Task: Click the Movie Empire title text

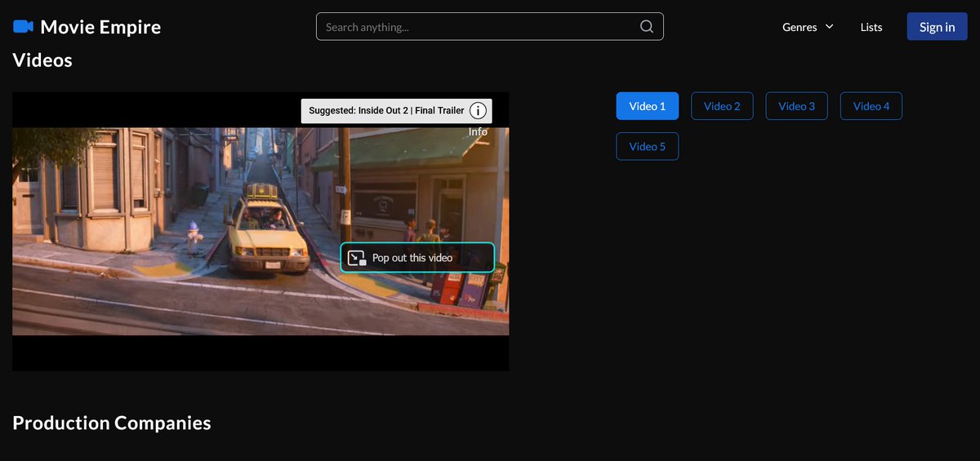Action: point(100,27)
